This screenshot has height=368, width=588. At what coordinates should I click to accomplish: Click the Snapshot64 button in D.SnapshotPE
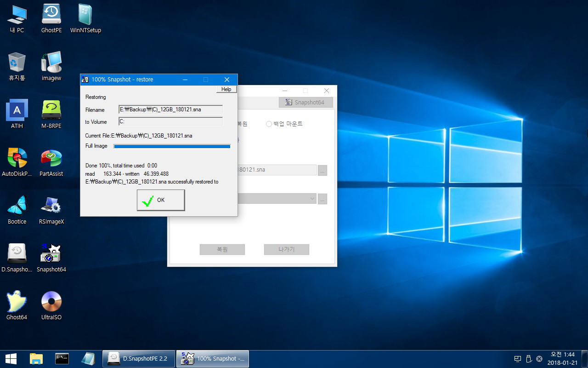tap(305, 102)
